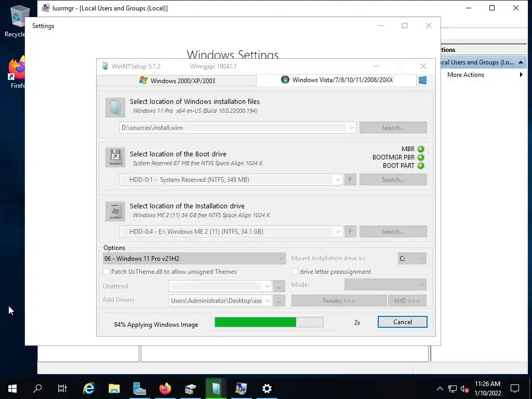This screenshot has height=399, width=532.
Task: Open the Mode dropdown
Action: (x=385, y=285)
